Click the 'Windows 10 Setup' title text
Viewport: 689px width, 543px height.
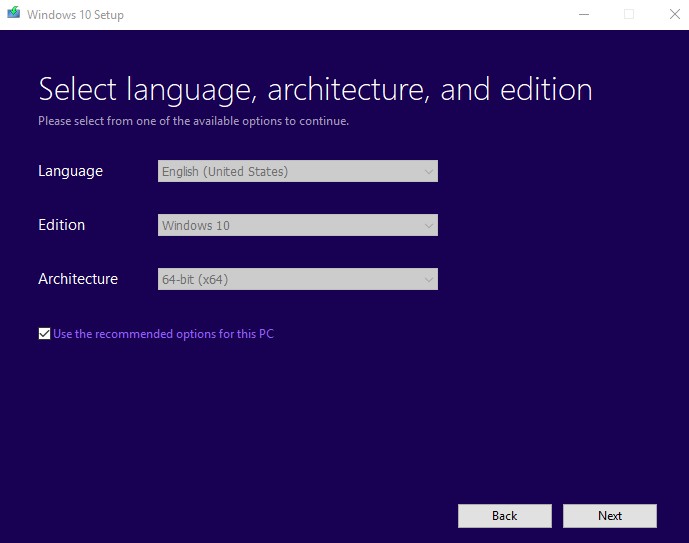[75, 15]
